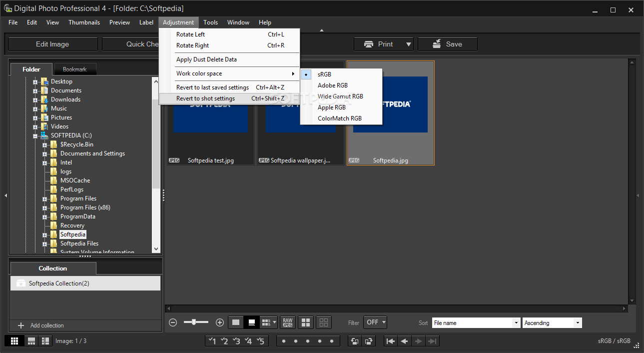Select the Softpedia Files folder

point(79,243)
